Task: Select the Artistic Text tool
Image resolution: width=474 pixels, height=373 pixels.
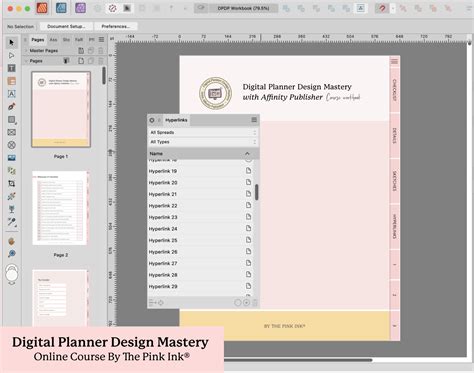Action: (x=12, y=94)
